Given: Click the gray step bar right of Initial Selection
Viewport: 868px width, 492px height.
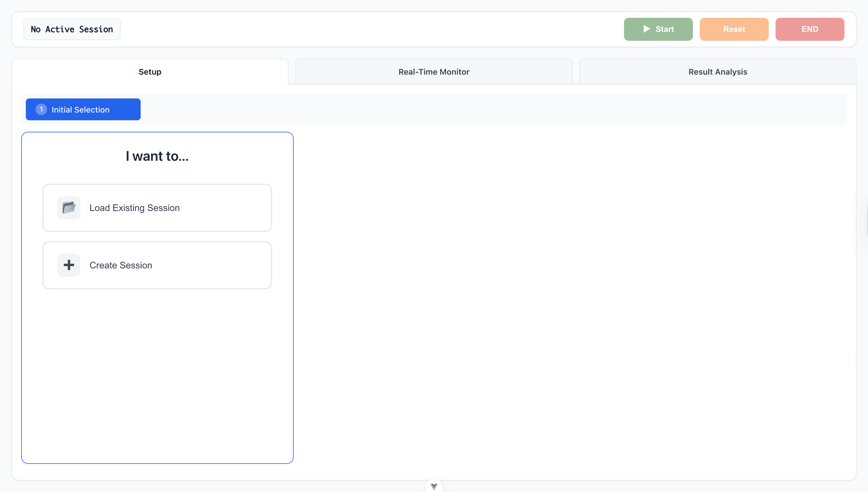Looking at the screenshot, I should [x=473, y=109].
